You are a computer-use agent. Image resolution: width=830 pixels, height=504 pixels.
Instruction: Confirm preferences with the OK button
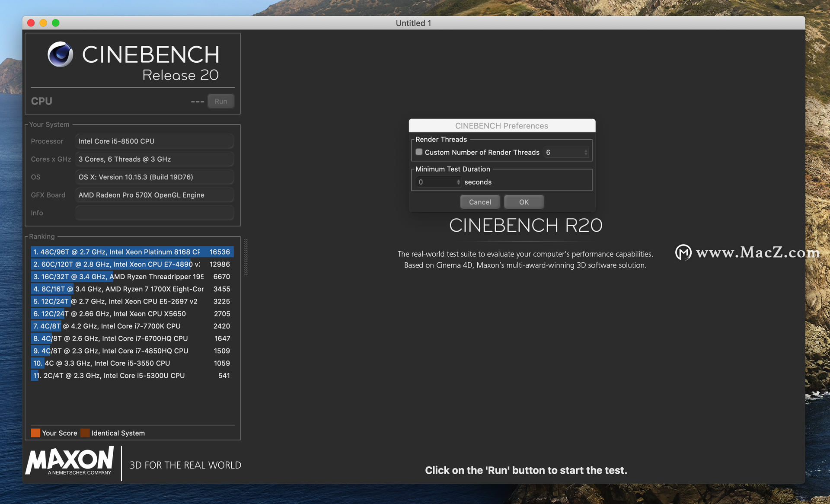(524, 202)
